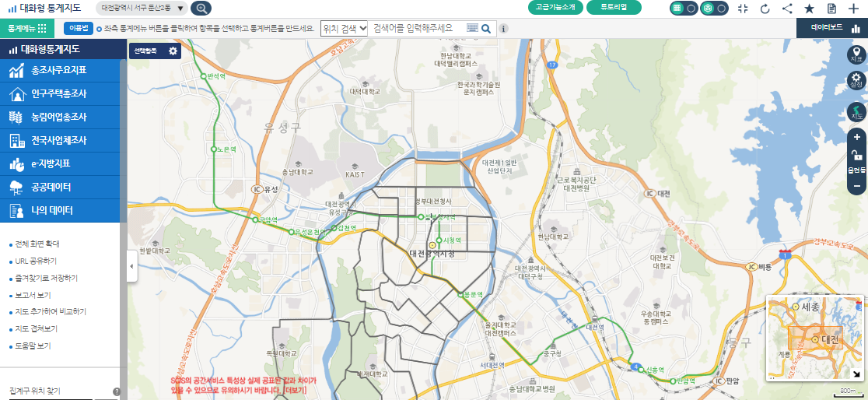868x400 pixels.
Task: Click the star bookmark icon
Action: point(809,9)
